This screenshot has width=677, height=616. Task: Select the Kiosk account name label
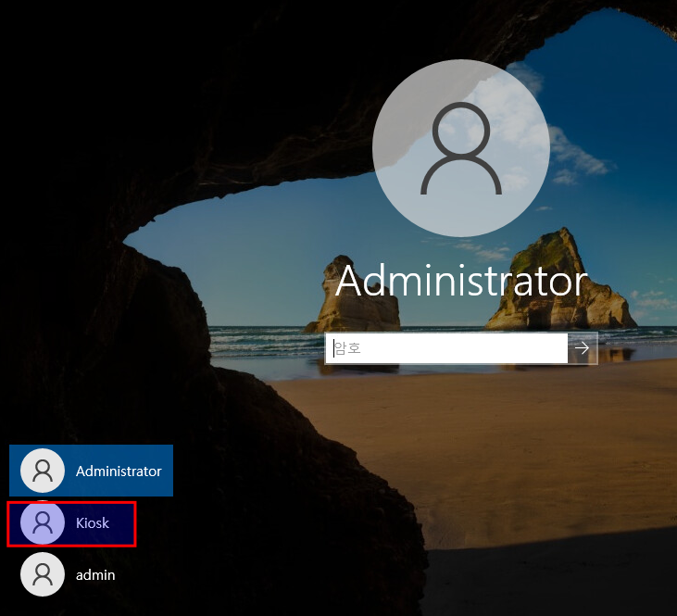coord(93,523)
